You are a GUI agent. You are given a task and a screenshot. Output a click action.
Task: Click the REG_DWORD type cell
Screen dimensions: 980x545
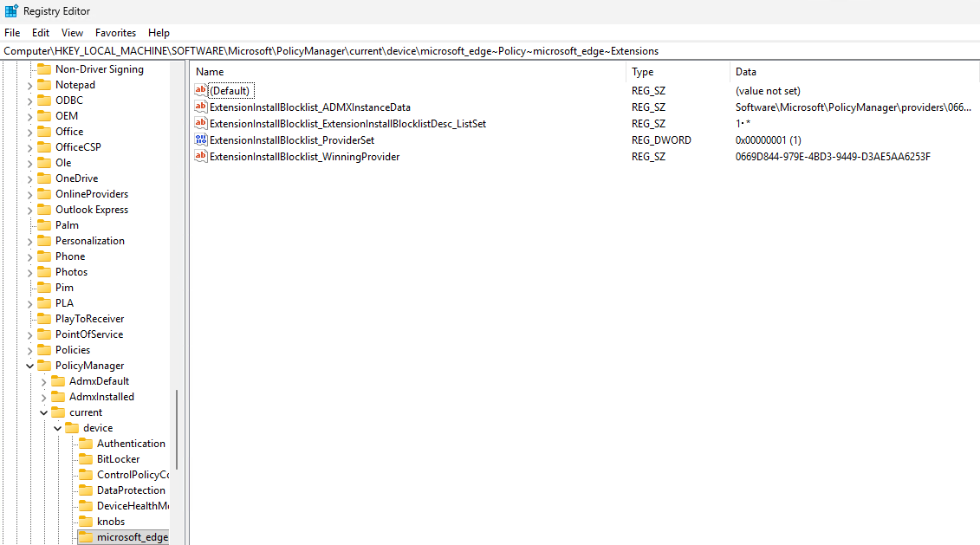click(x=661, y=140)
